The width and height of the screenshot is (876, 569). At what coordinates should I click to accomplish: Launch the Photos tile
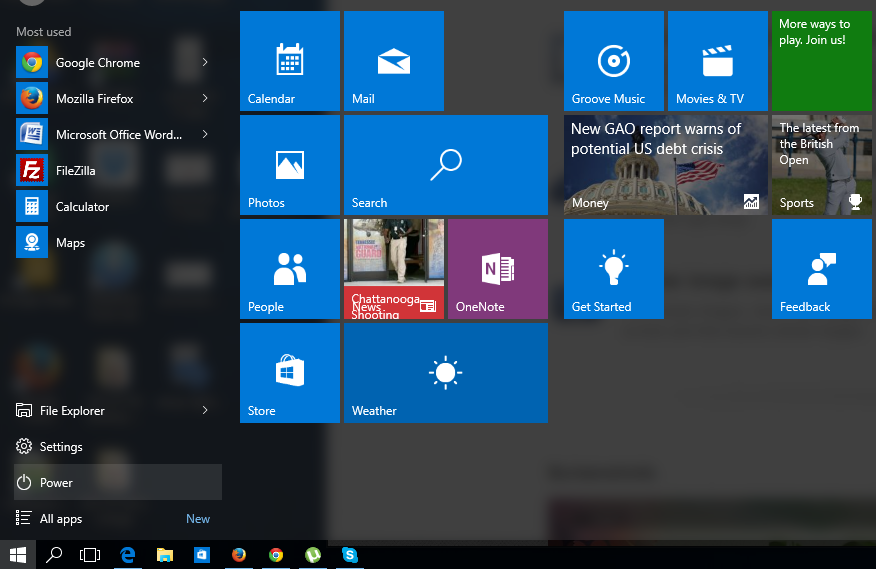(x=289, y=165)
